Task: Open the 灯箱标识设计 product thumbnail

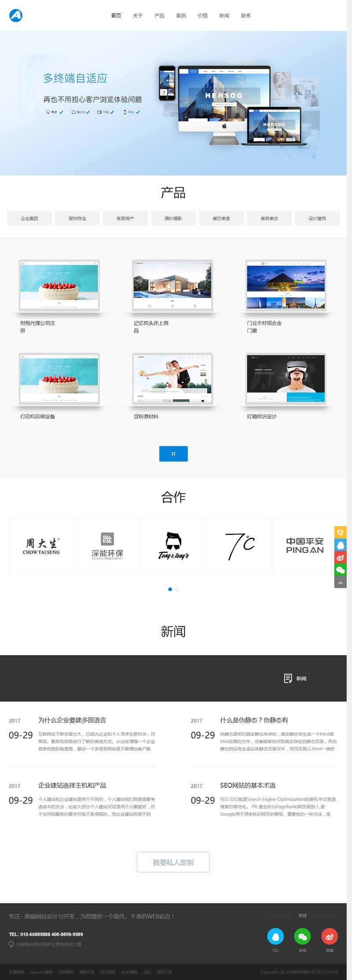Action: tap(286, 379)
